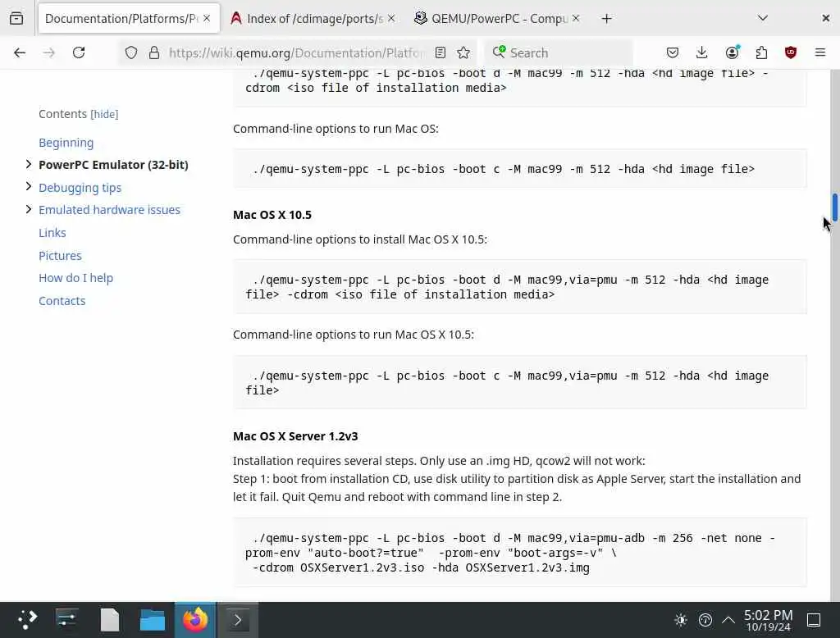Image resolution: width=840 pixels, height=638 pixels.
Task: Close the Index of /cdimage/ports tab
Action: [x=391, y=18]
